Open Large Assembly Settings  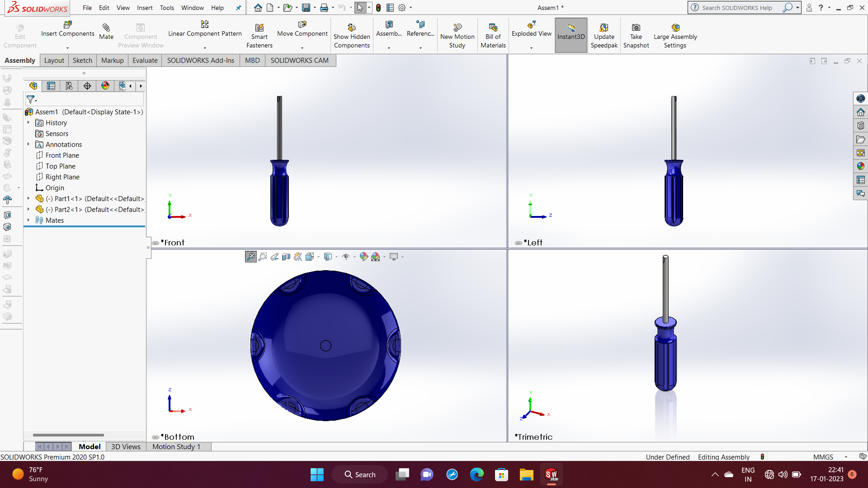click(675, 35)
